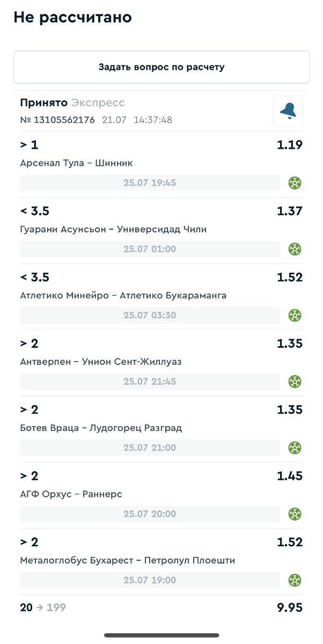The height and width of the screenshot is (644, 323).
Task: Tap the total odds 9.95
Action: 290,608
